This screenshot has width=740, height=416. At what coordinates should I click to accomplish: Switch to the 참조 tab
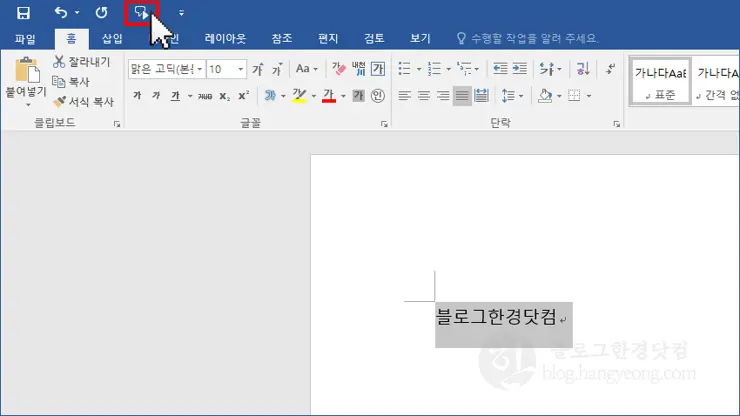coord(282,39)
